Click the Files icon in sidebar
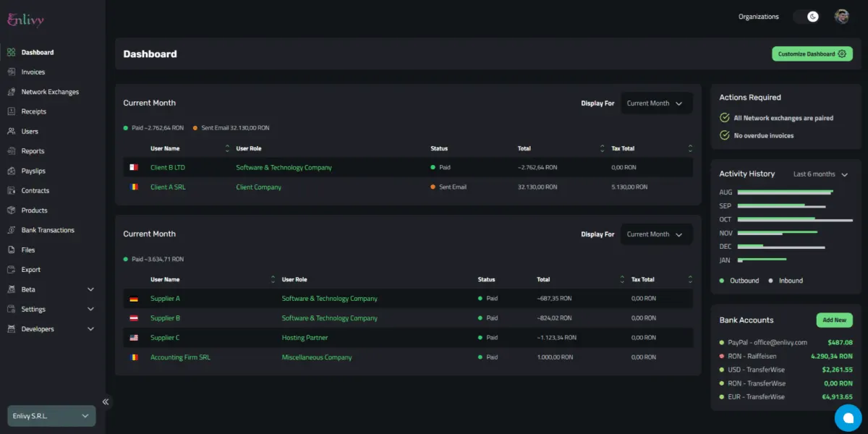The height and width of the screenshot is (434, 868). point(11,250)
